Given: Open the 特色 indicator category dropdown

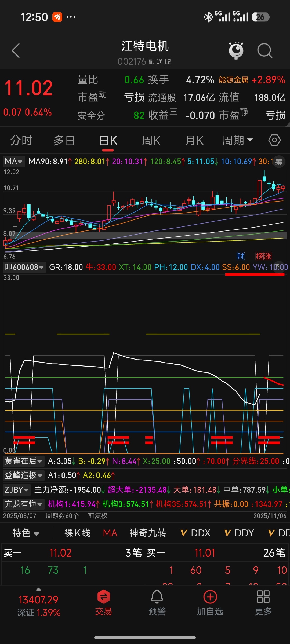Looking at the screenshot, I should click(26, 533).
